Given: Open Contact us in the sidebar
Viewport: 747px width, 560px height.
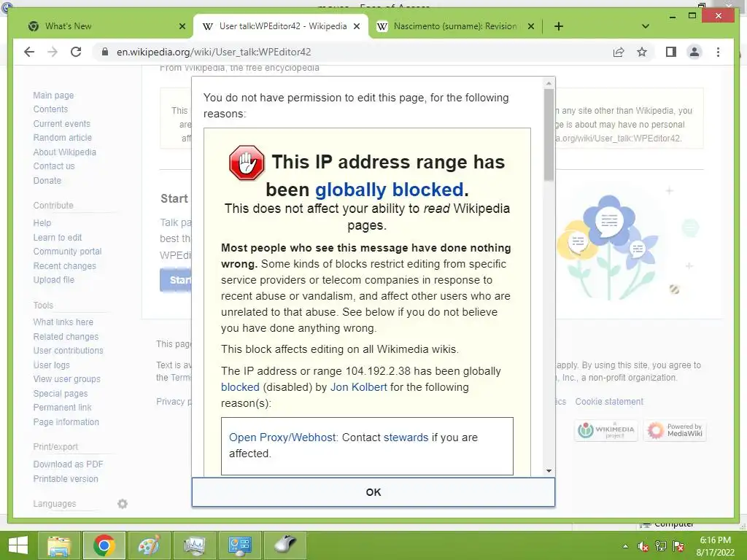Looking at the screenshot, I should [x=54, y=166].
